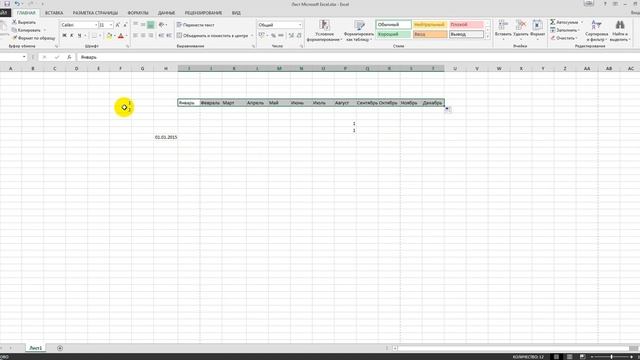Click Объединить и поместить в центре
The height and width of the screenshot is (360, 640).
[213, 36]
